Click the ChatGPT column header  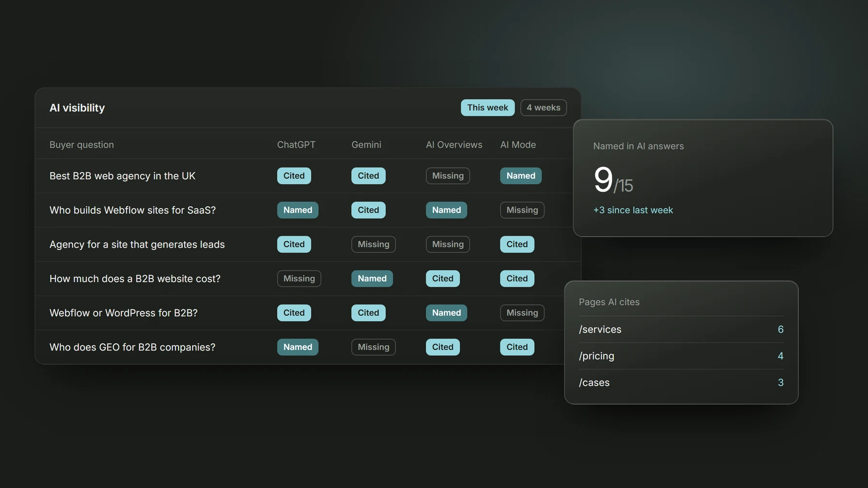point(296,145)
